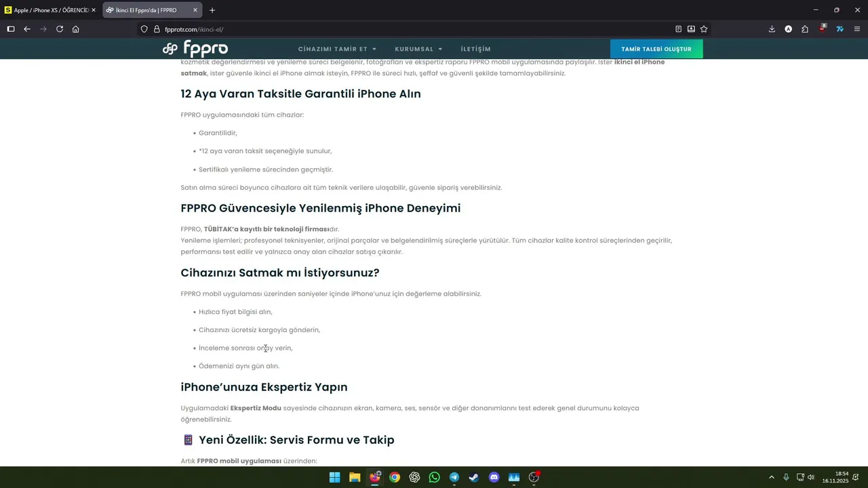The width and height of the screenshot is (868, 488).
Task: Click the account avatar icon
Action: click(x=788, y=29)
